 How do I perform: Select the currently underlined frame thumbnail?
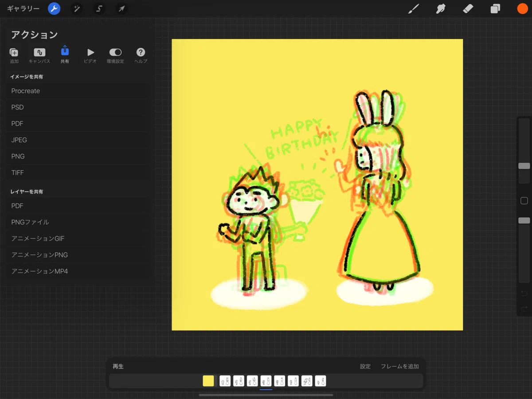(x=266, y=381)
